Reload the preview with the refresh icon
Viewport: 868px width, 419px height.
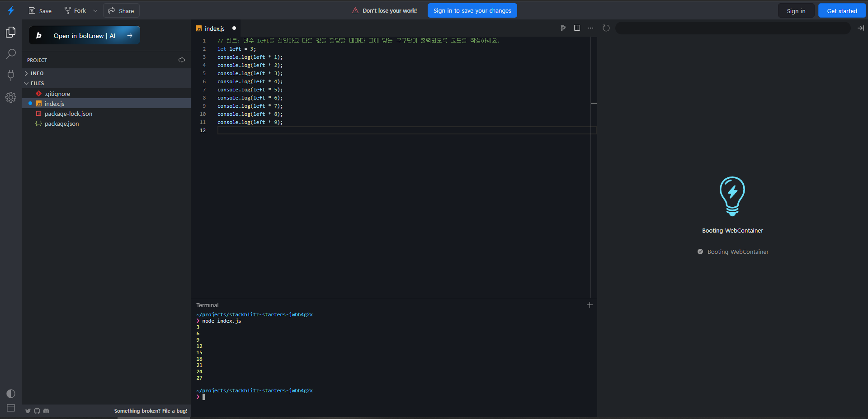pyautogui.click(x=606, y=28)
